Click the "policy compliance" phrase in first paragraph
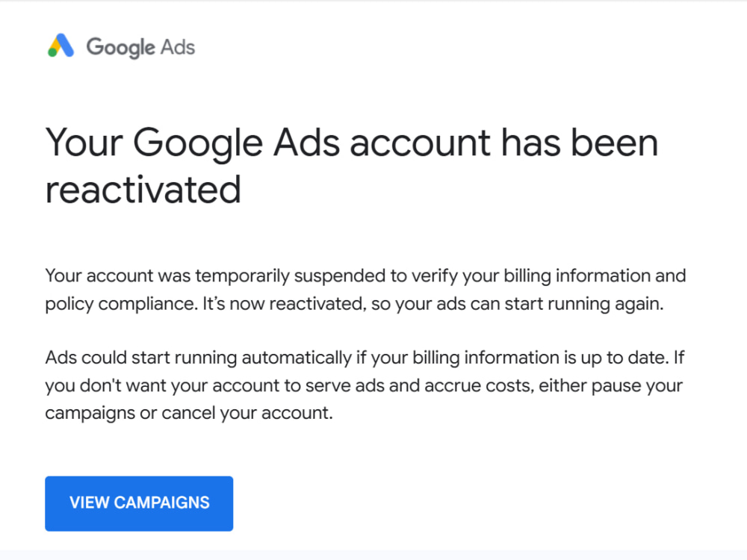The width and height of the screenshot is (747, 560). [x=121, y=304]
